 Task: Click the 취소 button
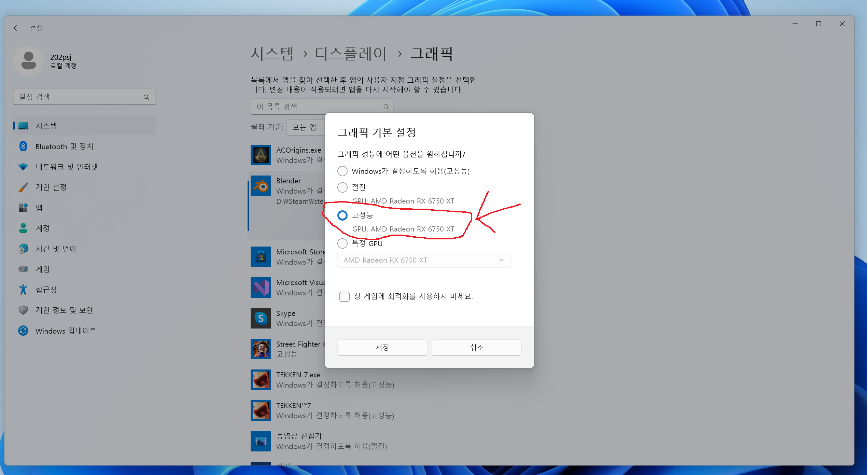coord(476,348)
